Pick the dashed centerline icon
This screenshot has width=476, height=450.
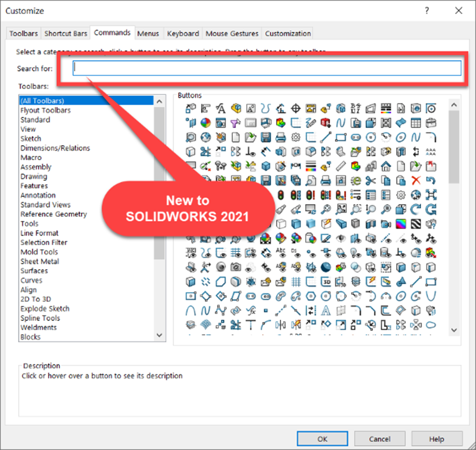point(281,311)
